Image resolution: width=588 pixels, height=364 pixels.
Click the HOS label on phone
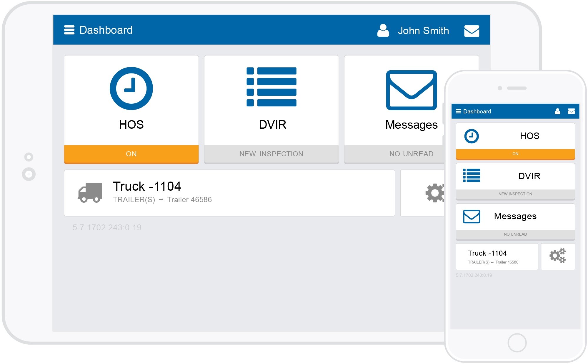[x=529, y=136]
